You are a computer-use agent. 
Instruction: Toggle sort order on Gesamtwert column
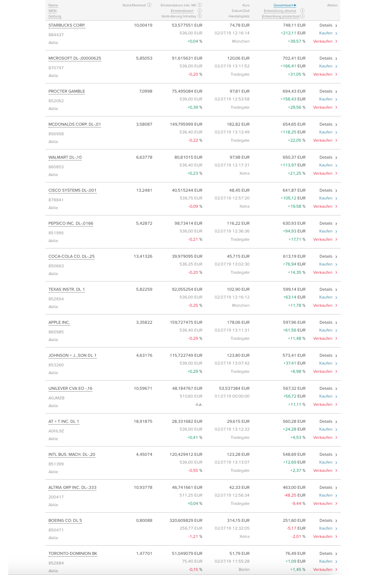click(x=285, y=5)
